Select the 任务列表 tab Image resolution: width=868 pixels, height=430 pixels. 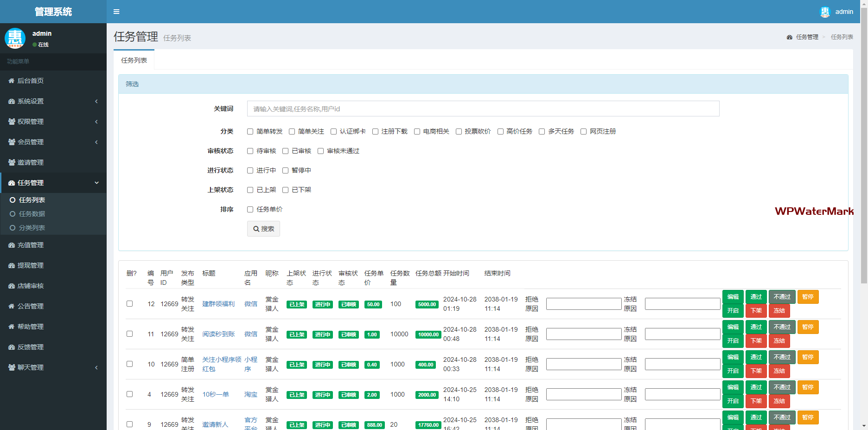point(134,60)
